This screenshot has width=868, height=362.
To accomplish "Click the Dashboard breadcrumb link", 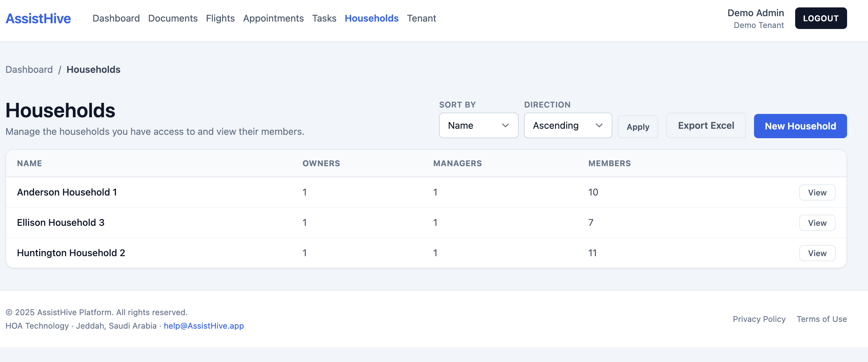I will 29,69.
